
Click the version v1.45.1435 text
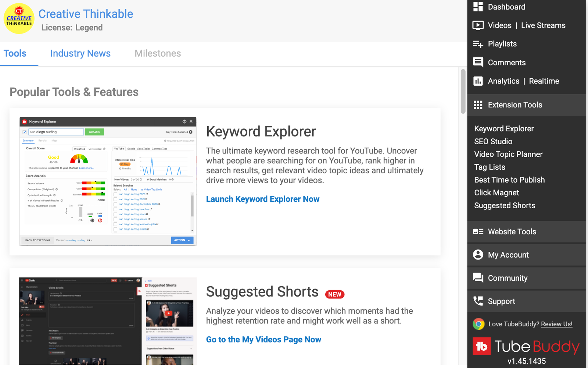click(x=527, y=361)
